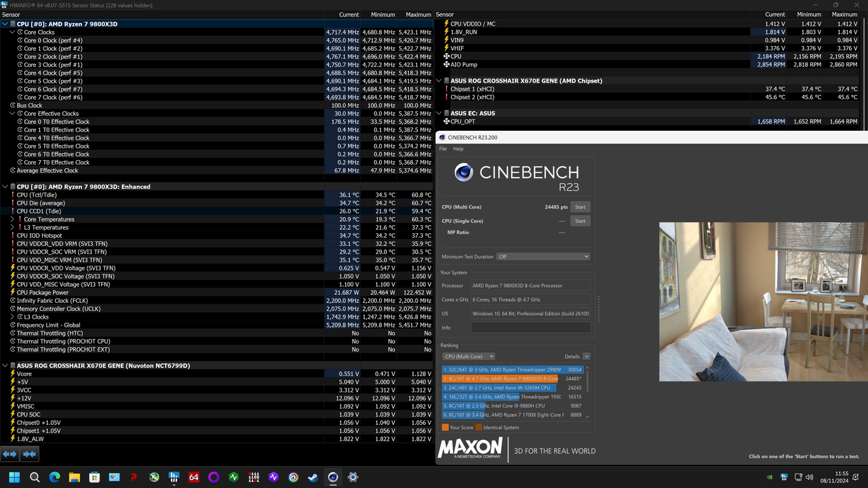Click the shrink columns arrows button in HWiNFO

[29, 454]
